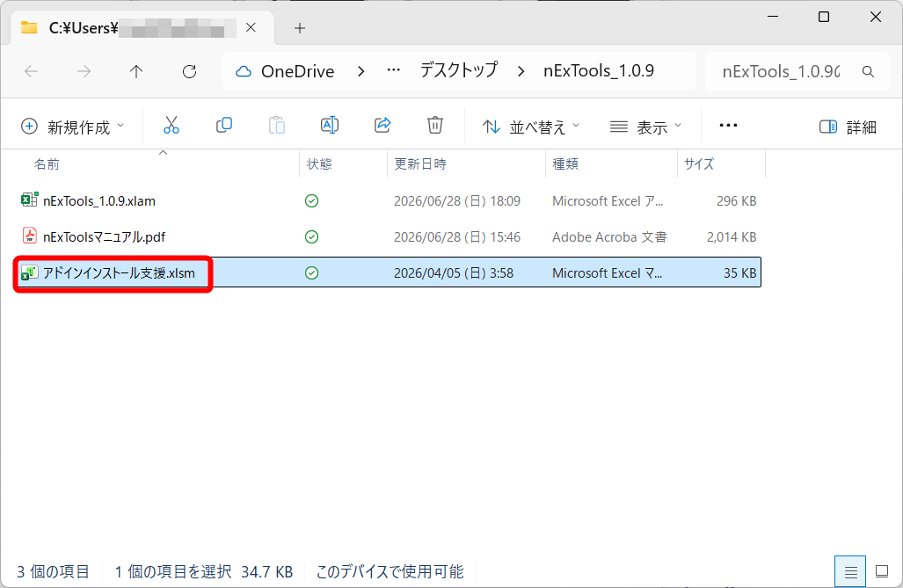Refresh the folder view

tap(189, 71)
